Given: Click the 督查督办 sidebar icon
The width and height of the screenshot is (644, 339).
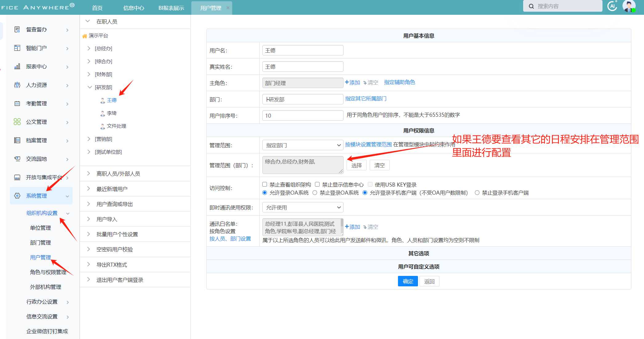Looking at the screenshot, I should coord(17,30).
